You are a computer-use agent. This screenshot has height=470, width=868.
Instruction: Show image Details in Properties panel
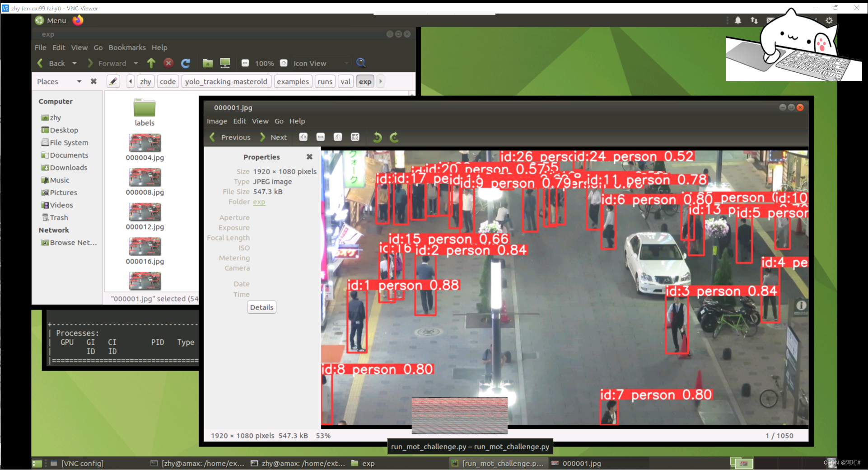coord(261,307)
